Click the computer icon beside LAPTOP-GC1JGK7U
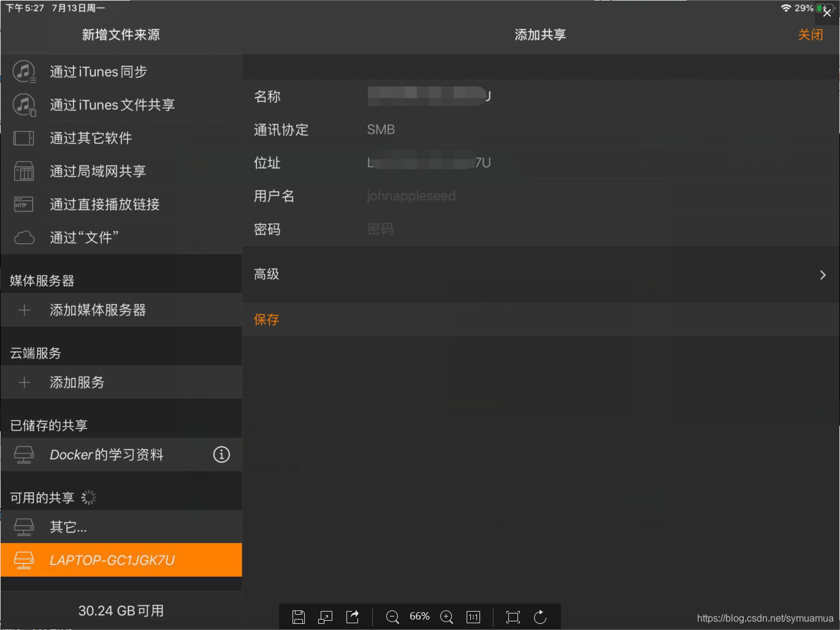This screenshot has height=630, width=840. [x=24, y=560]
